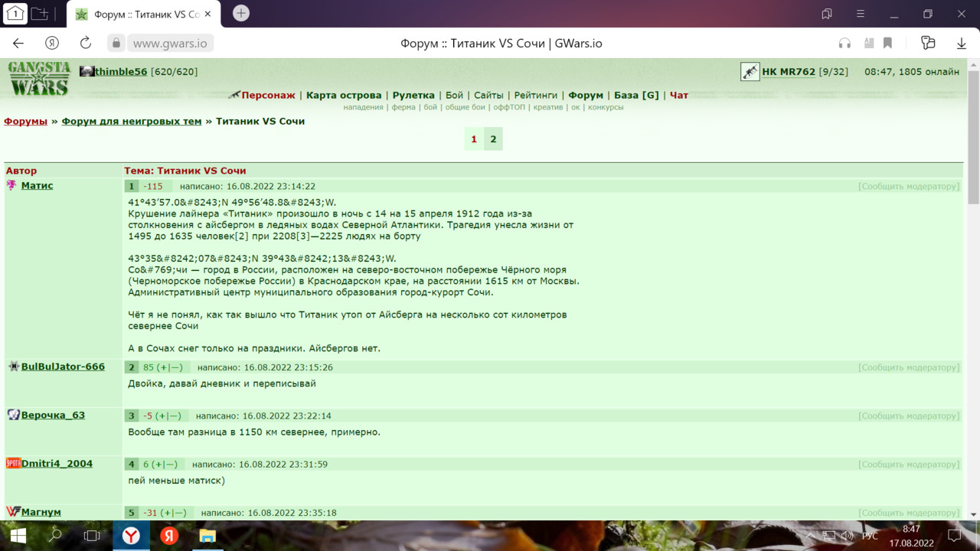
Task: Report Матис's post to the moderator
Action: click(909, 186)
